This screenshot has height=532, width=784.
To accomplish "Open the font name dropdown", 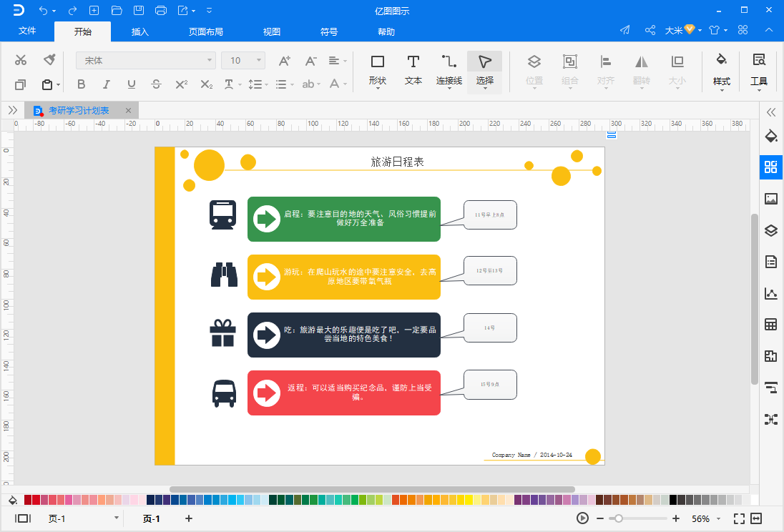I will click(146, 61).
